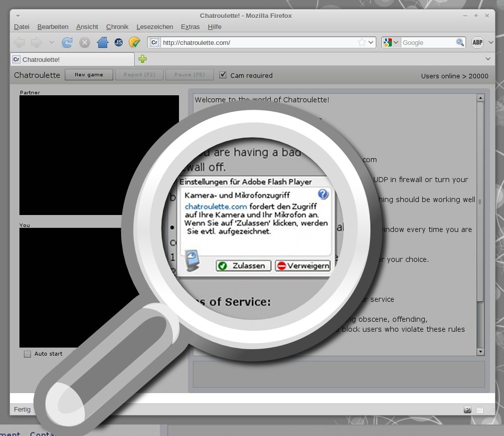Viewport: 504px width, 436px height.
Task: Expand the list all tabs arrow
Action: click(x=488, y=59)
